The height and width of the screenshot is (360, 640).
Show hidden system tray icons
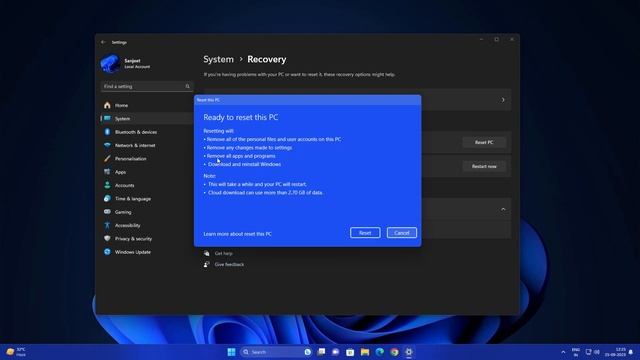(x=563, y=352)
